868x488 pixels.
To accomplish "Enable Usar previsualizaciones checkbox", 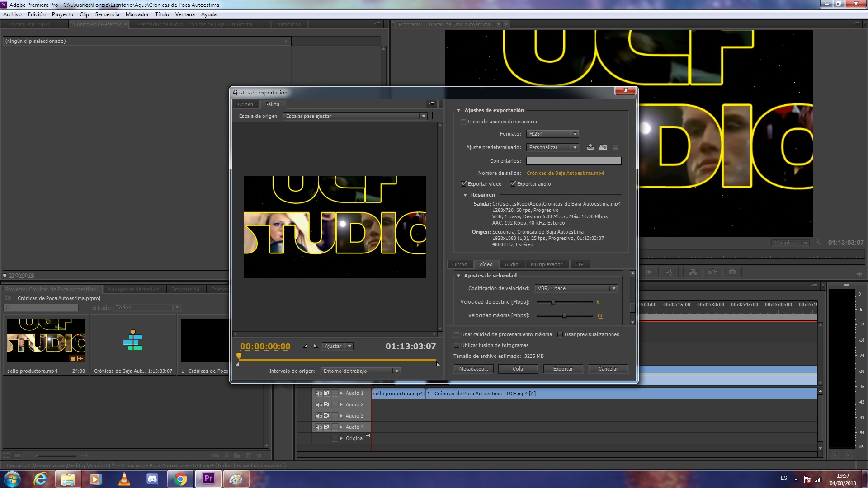I will (x=560, y=334).
